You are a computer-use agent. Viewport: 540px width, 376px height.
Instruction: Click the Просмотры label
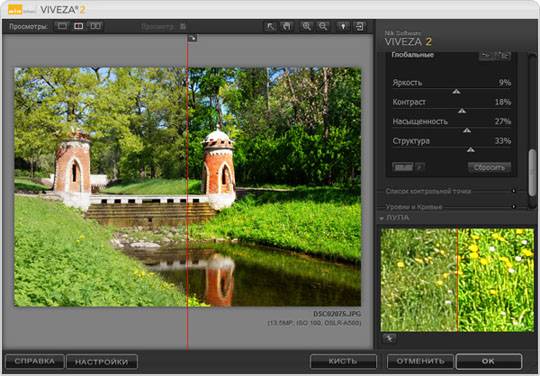point(29,27)
